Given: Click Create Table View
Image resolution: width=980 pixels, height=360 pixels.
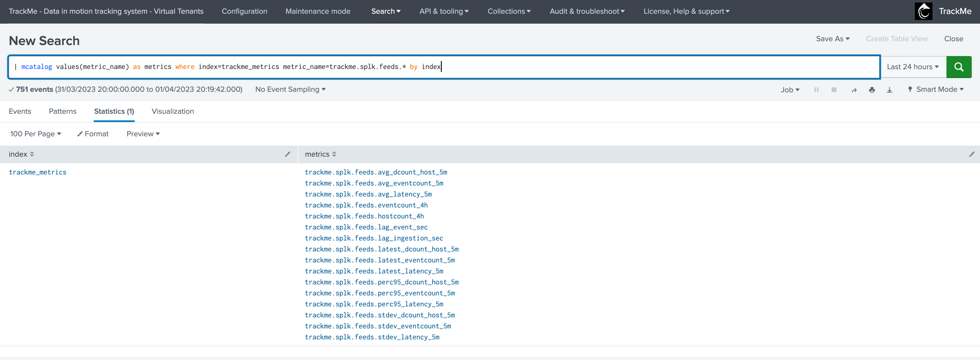Looking at the screenshot, I should 897,39.
